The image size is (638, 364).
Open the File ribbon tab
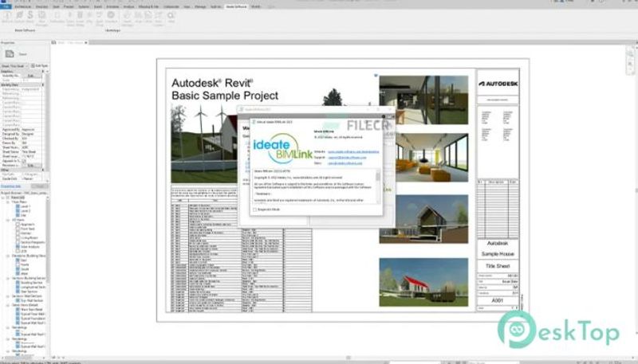(x=6, y=6)
